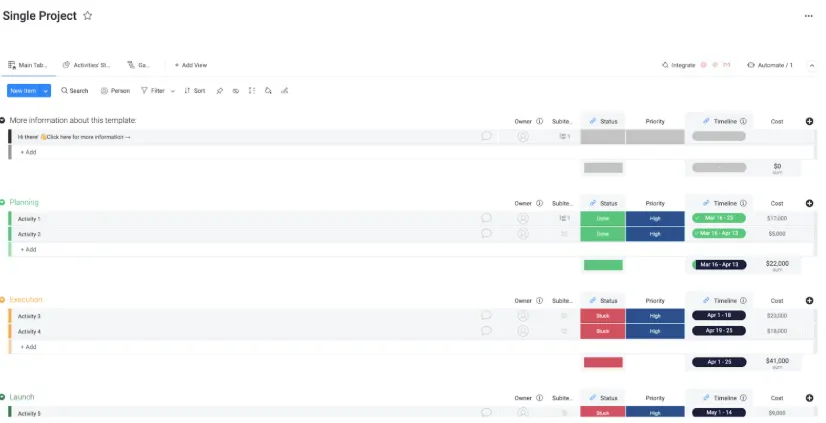Viewport: 826px width, 423px height.
Task: Click the Automate / 1 button
Action: point(770,65)
